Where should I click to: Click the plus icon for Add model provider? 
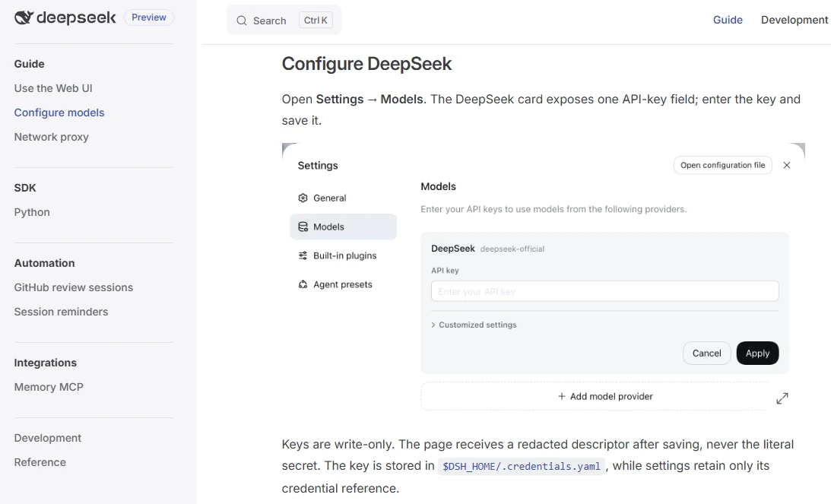click(562, 396)
